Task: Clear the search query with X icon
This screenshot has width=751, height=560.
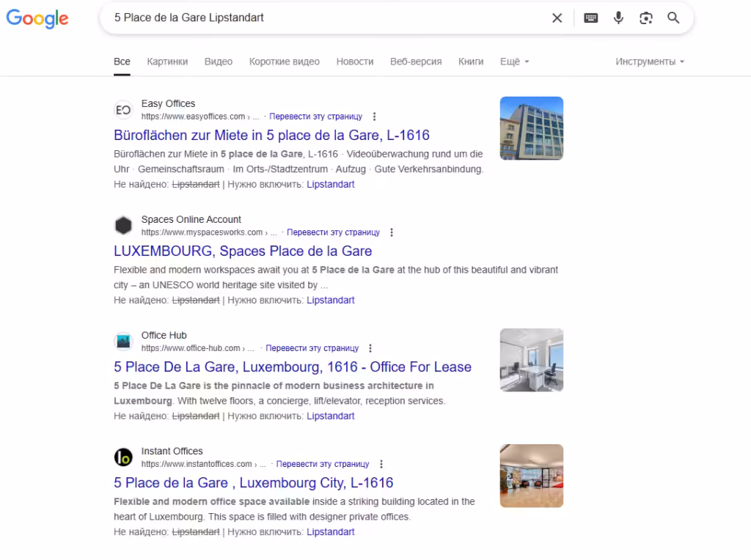Action: 557,18
